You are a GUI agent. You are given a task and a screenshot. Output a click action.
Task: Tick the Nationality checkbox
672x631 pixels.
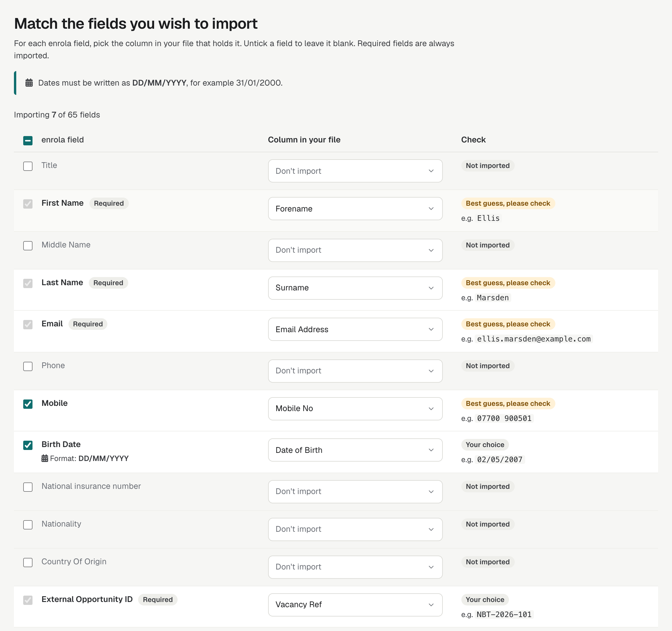(x=28, y=525)
